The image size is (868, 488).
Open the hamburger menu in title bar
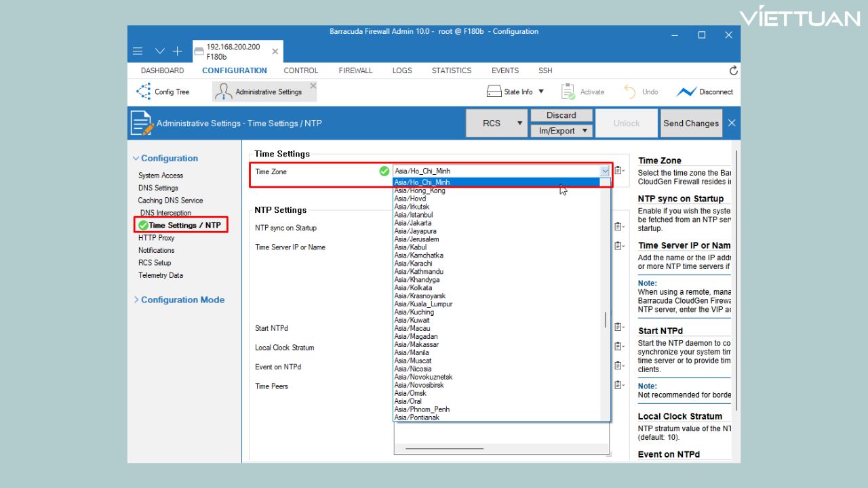point(138,52)
